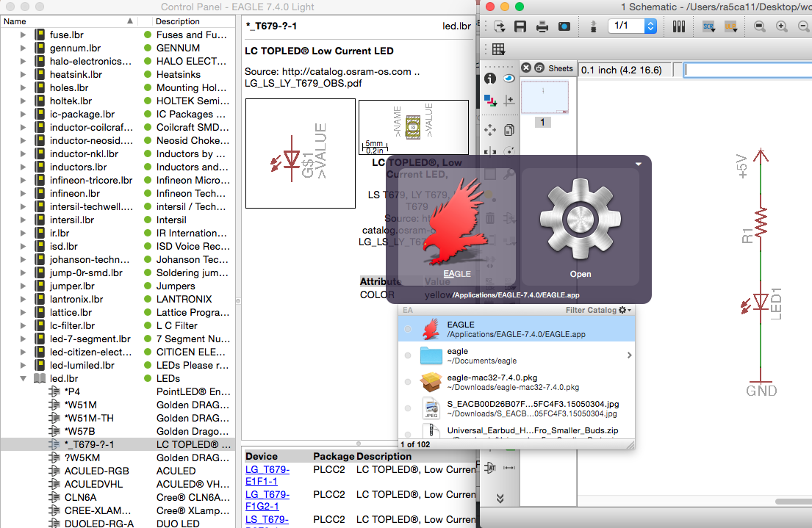Toggle in-use dot for fuse.lbr
Screen dimensions: 812x528
click(148, 35)
